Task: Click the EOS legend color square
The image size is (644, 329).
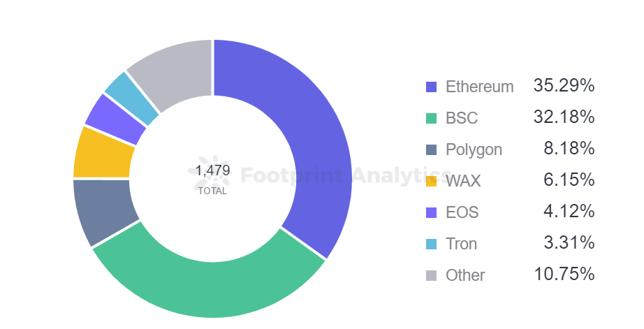Action: coord(432,212)
